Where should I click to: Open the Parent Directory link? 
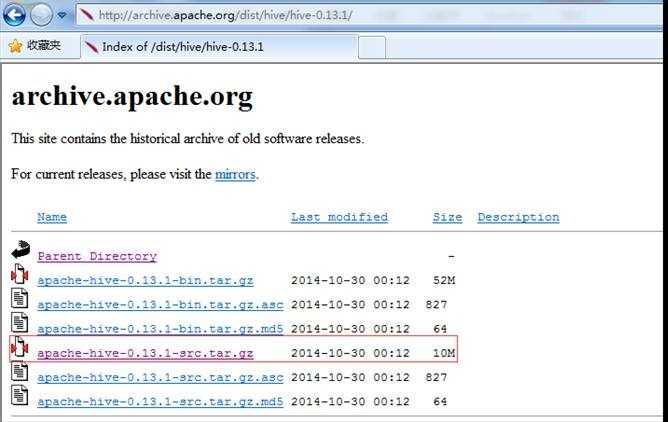[97, 256]
